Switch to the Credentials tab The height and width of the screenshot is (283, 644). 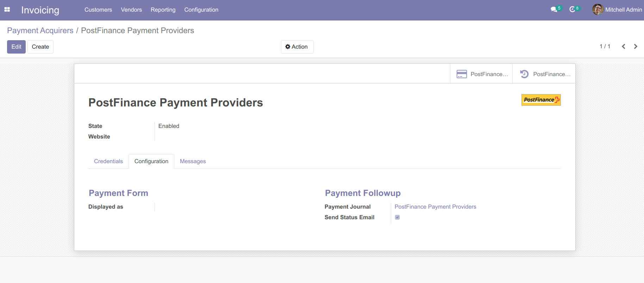(108, 161)
